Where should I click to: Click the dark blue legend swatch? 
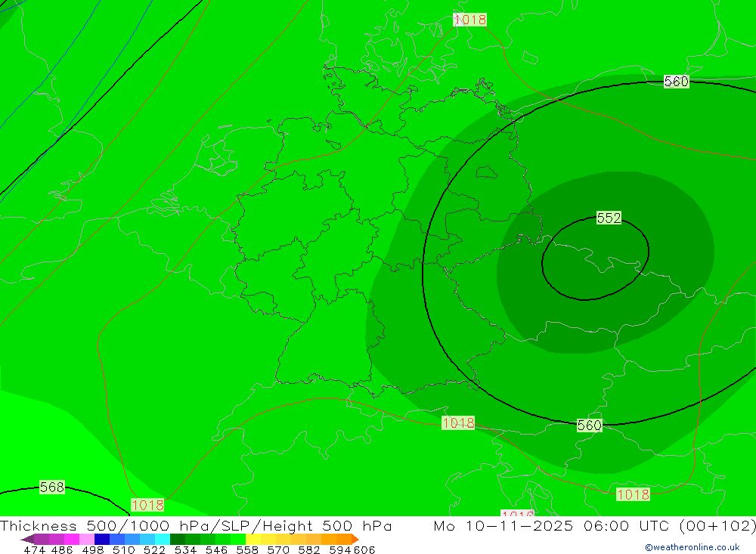pyautogui.click(x=102, y=539)
